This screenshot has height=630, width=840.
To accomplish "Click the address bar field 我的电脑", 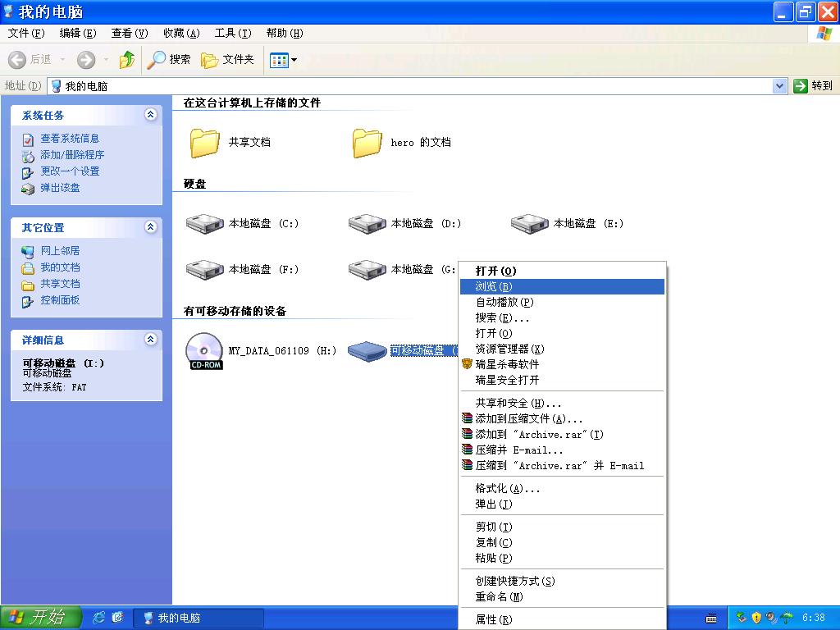I will [410, 85].
